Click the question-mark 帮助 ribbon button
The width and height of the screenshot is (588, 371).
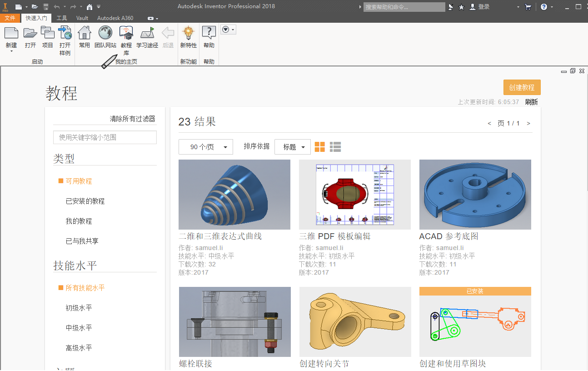(x=209, y=33)
